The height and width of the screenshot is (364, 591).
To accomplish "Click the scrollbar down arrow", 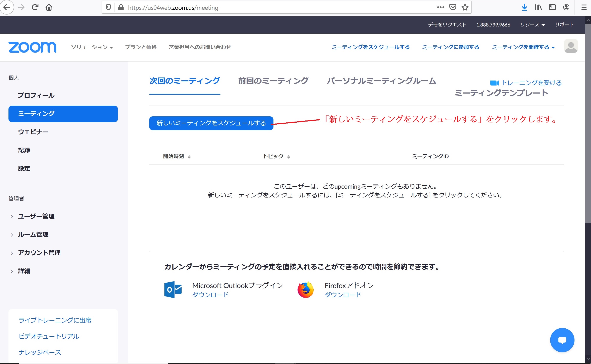I will [x=588, y=359].
